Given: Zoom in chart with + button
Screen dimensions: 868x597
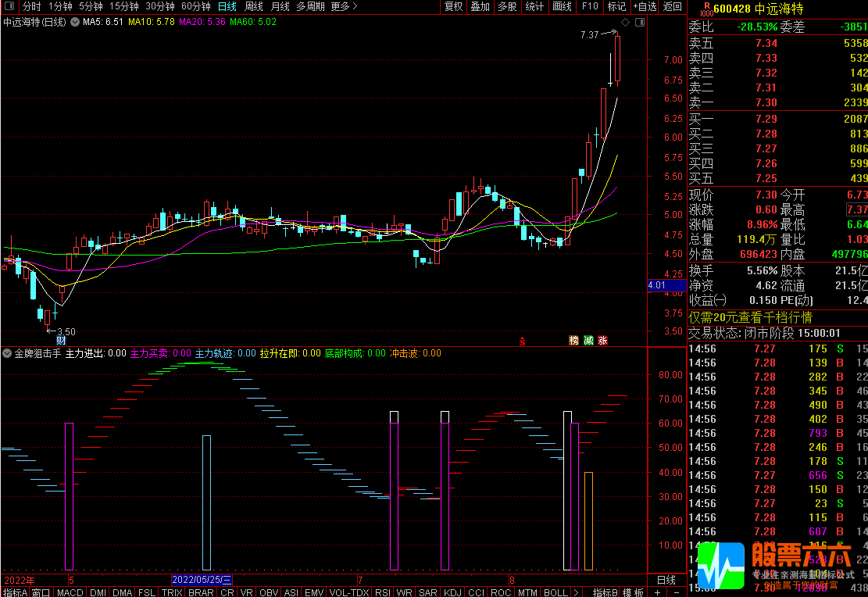Looking at the screenshot, I should click(658, 592).
